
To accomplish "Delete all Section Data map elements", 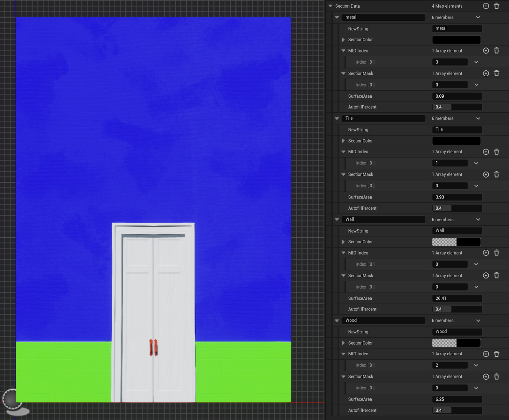I will pyautogui.click(x=496, y=6).
